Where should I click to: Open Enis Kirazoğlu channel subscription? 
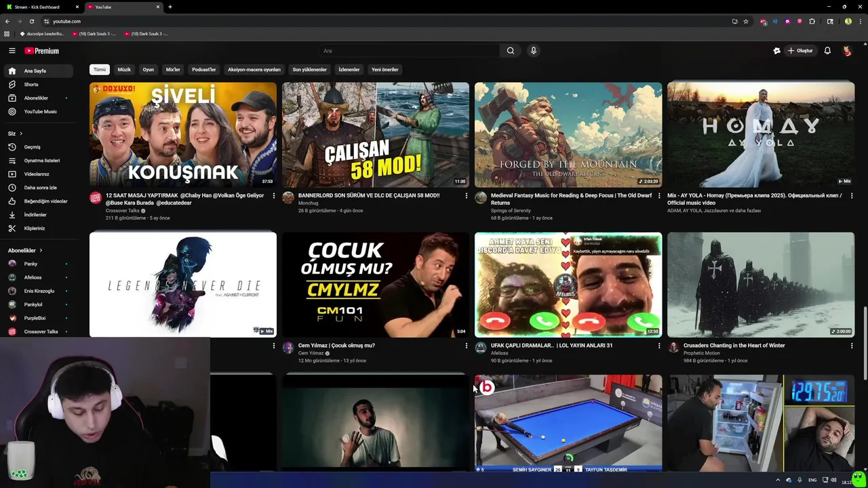(40, 291)
